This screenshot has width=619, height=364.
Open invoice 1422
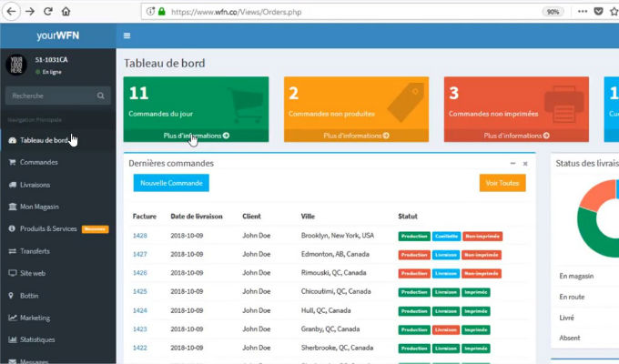point(140,348)
